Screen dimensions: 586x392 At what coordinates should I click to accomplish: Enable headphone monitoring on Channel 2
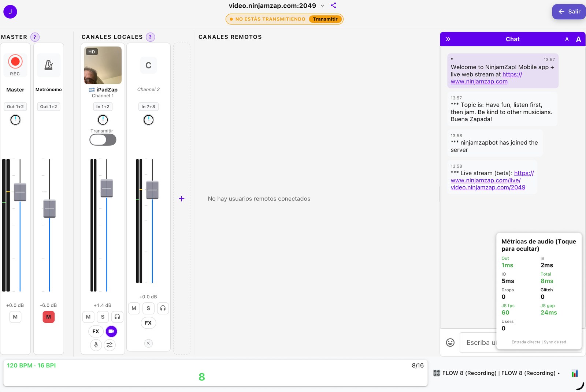pyautogui.click(x=163, y=308)
